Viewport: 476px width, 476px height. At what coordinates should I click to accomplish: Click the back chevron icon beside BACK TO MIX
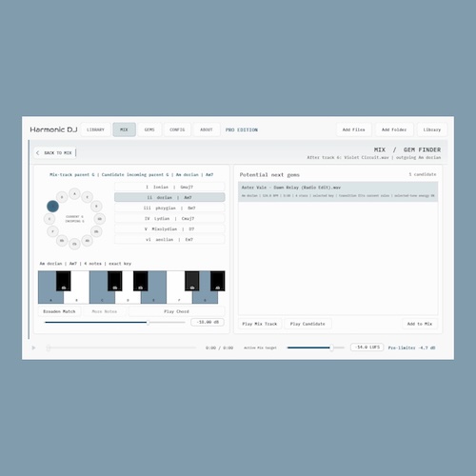coord(38,153)
